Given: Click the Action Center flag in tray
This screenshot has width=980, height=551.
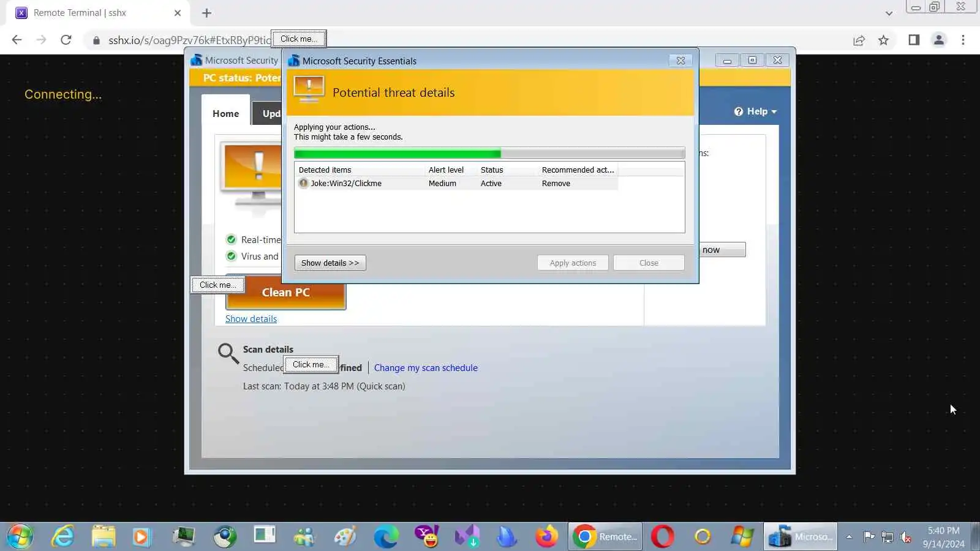Looking at the screenshot, I should click(869, 537).
